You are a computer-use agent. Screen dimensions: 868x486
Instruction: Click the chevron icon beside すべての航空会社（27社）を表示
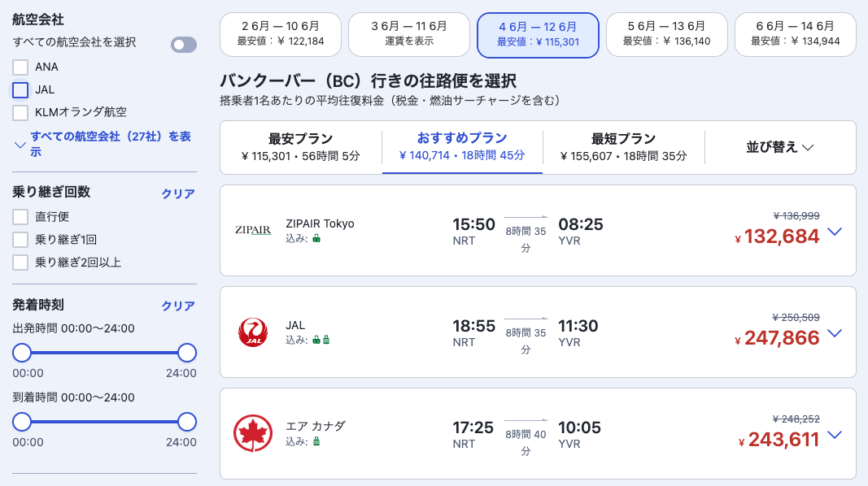(20, 145)
